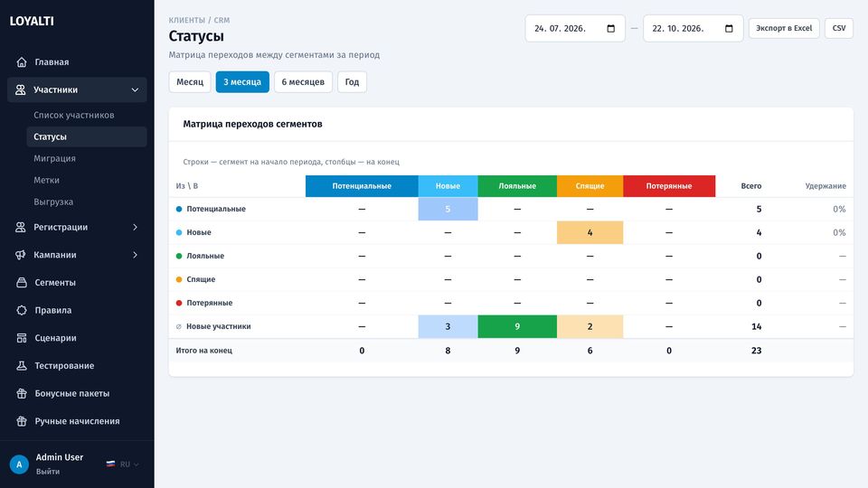Select the Год period tab
This screenshot has width=868, height=488.
point(352,82)
